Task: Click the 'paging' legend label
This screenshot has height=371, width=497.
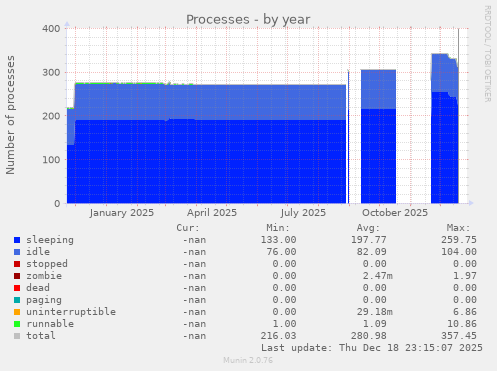Action: pyautogui.click(x=44, y=300)
